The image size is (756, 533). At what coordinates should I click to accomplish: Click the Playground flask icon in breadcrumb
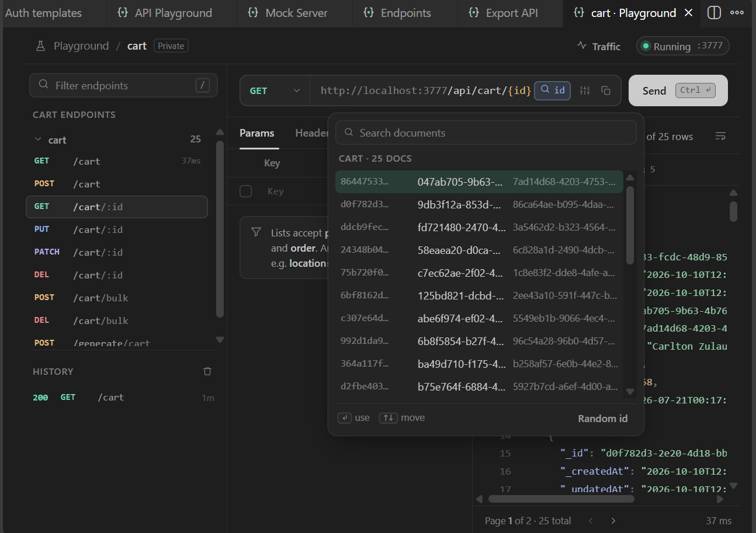(40, 46)
